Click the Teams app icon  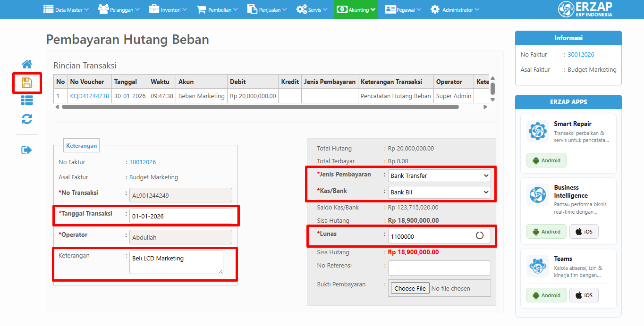[538, 266]
